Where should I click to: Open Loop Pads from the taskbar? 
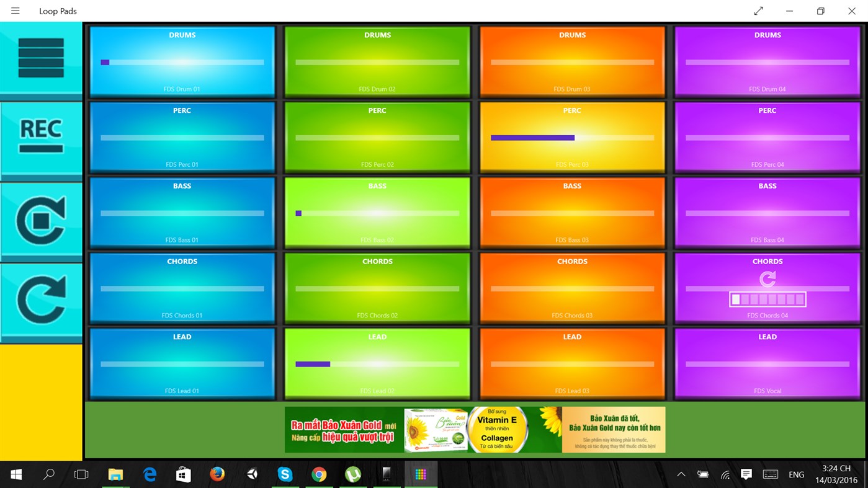421,474
